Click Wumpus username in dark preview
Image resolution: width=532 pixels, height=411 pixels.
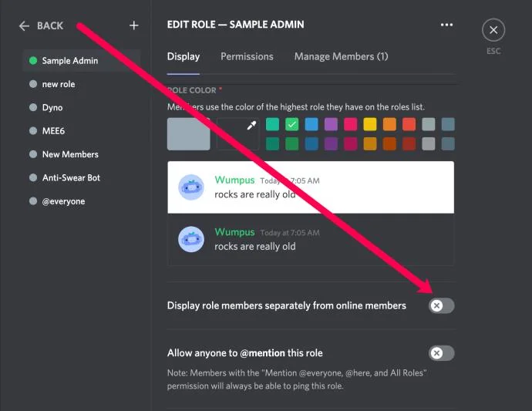(234, 232)
